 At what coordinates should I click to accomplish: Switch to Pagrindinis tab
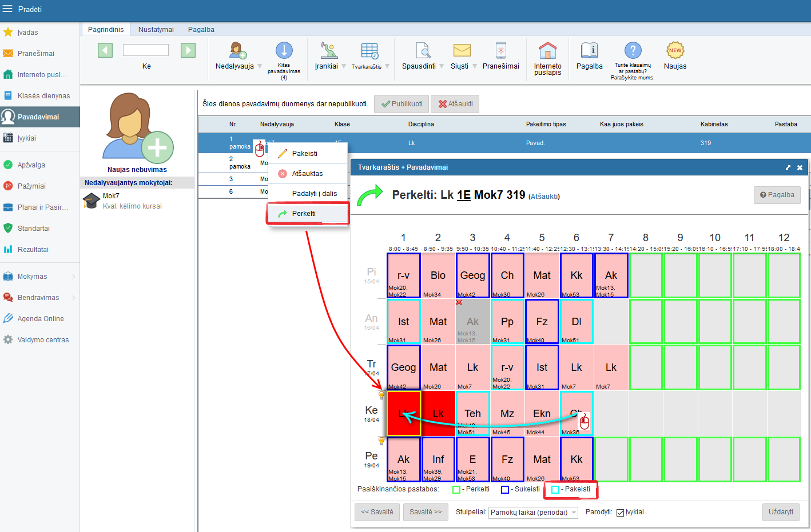(x=106, y=30)
